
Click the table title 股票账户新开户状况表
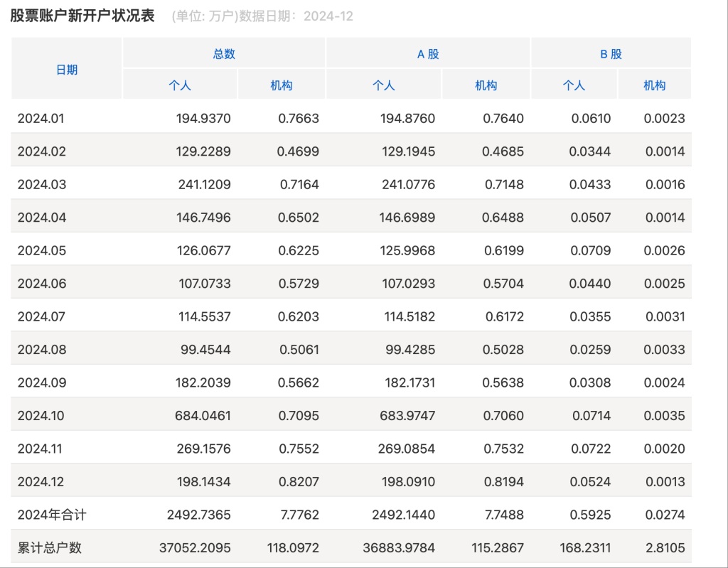click(x=82, y=16)
